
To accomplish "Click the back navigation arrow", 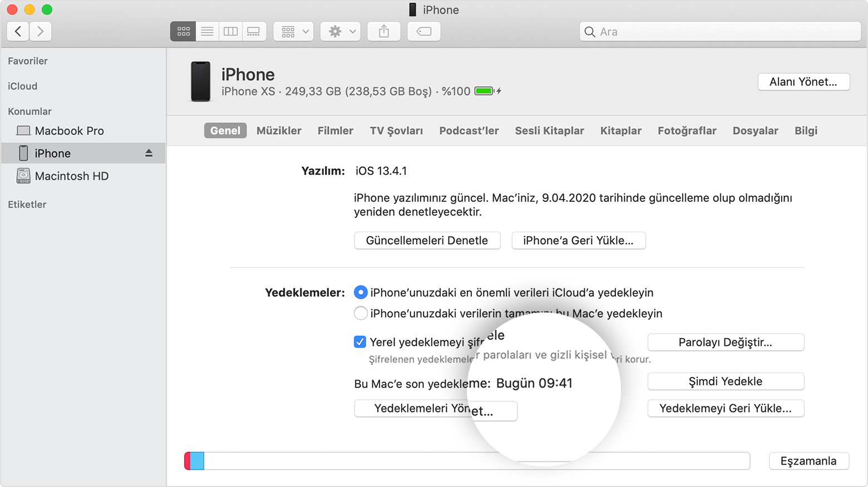I will [x=17, y=31].
